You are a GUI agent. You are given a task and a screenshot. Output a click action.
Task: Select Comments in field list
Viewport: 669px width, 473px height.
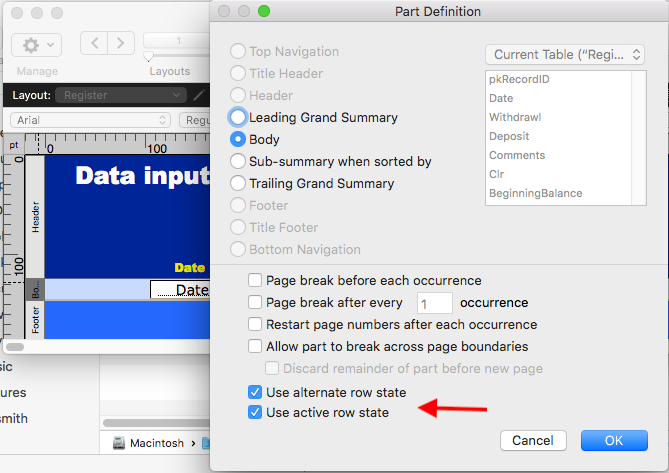pos(517,155)
